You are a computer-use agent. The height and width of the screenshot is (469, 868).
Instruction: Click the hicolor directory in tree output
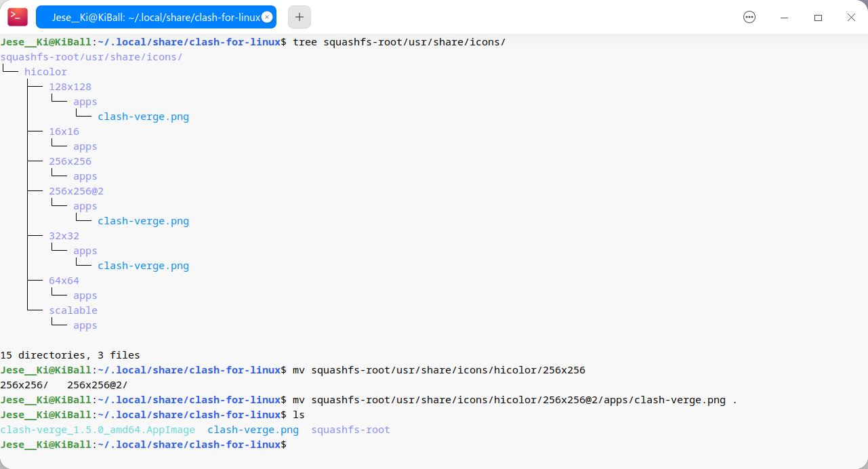point(45,72)
